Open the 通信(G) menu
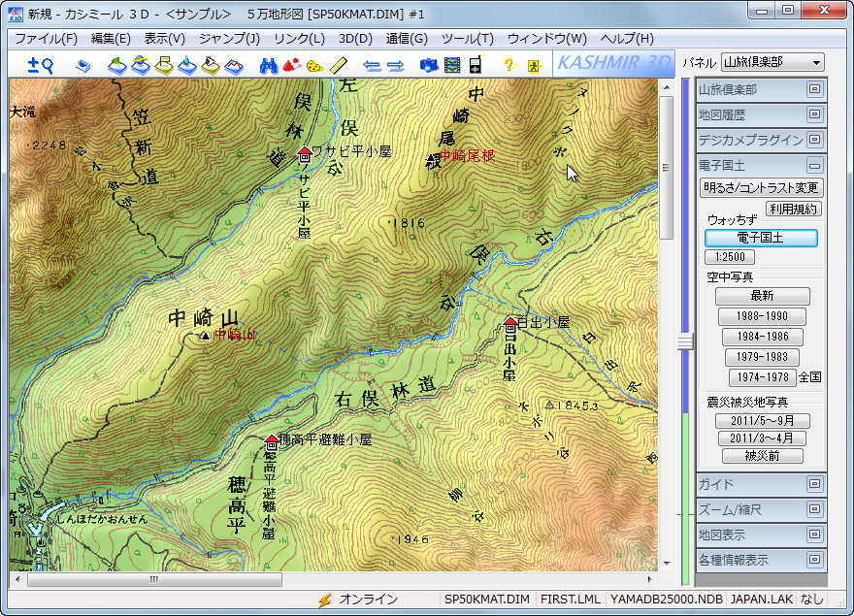The height and width of the screenshot is (616, 854). [x=407, y=39]
